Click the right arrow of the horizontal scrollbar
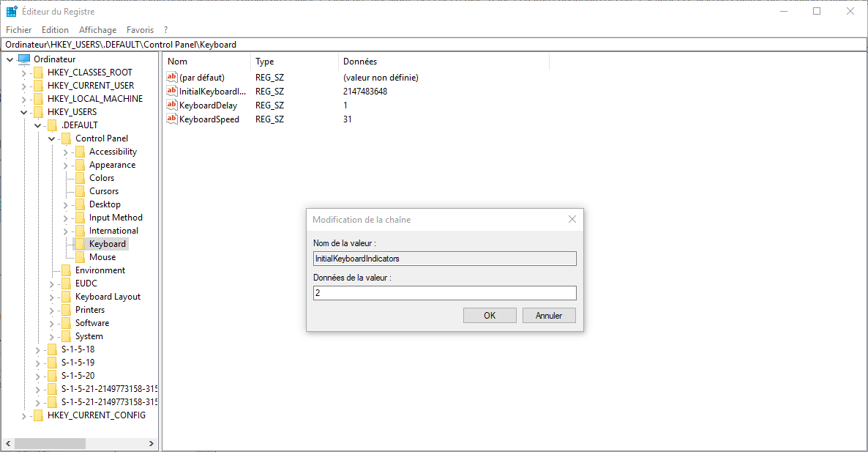 (x=151, y=443)
